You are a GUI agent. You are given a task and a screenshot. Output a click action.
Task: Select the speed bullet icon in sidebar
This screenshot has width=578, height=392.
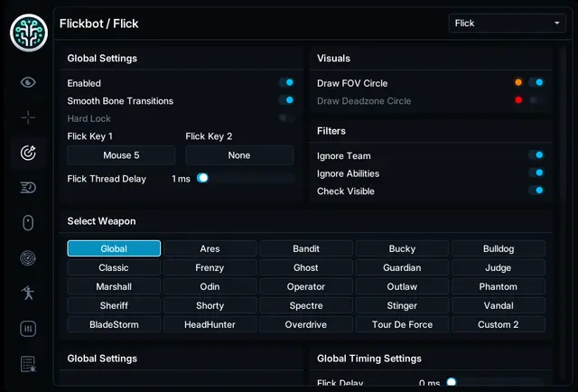point(28,188)
